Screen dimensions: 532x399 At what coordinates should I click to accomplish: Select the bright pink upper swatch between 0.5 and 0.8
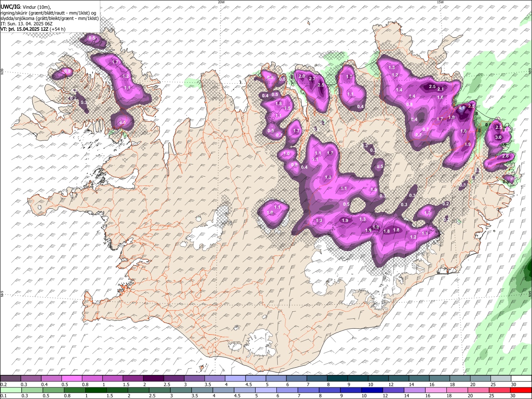tap(72, 379)
